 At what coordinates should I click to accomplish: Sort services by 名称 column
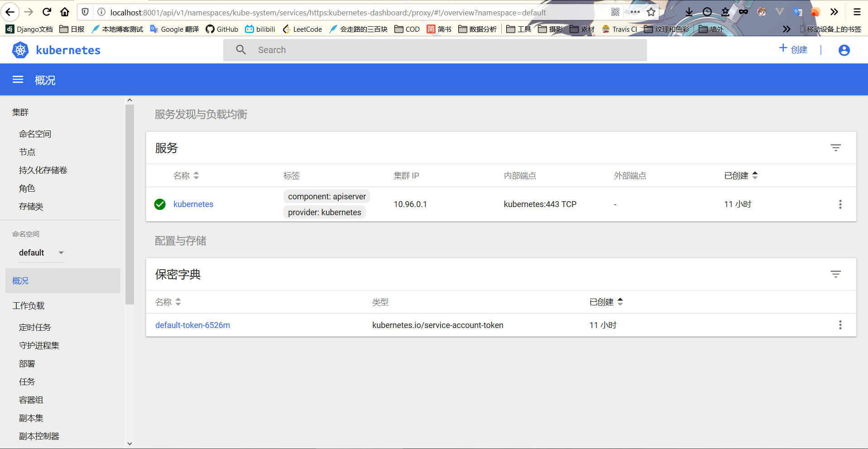click(x=186, y=175)
